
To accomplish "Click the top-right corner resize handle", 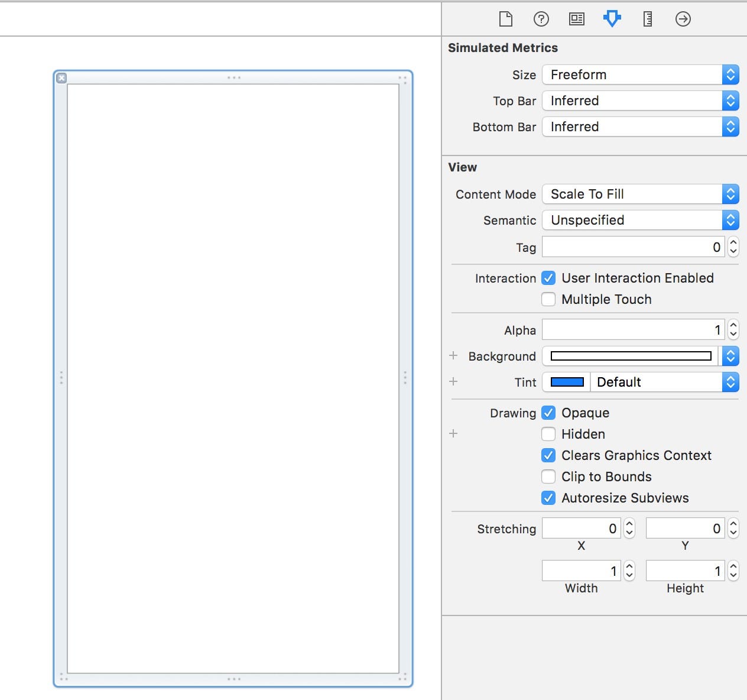I will click(403, 79).
